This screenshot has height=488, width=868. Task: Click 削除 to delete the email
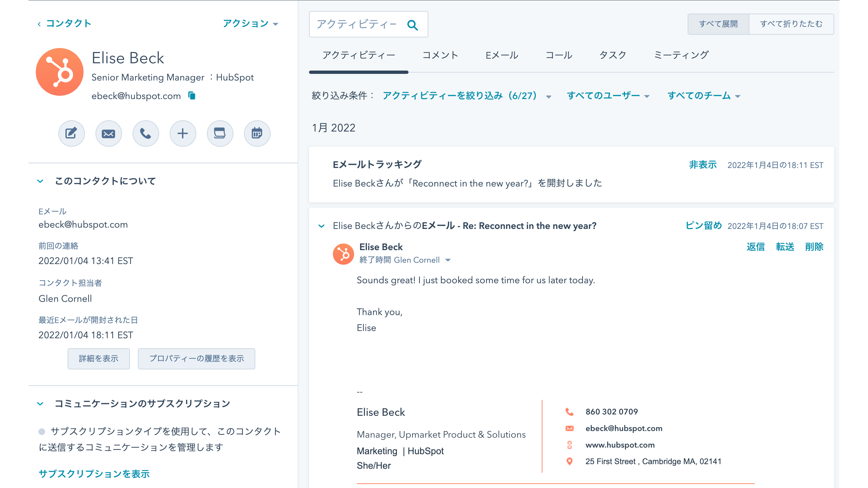[x=814, y=246]
